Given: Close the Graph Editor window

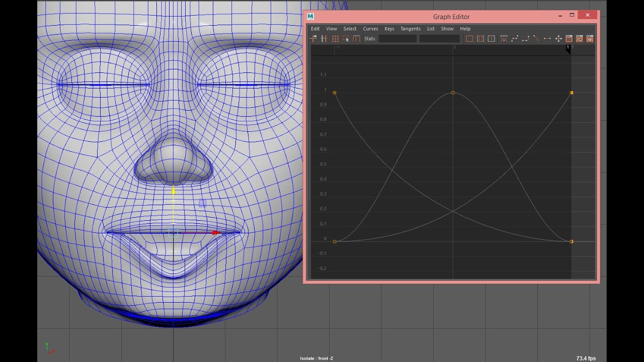Looking at the screenshot, I should tap(588, 16).
